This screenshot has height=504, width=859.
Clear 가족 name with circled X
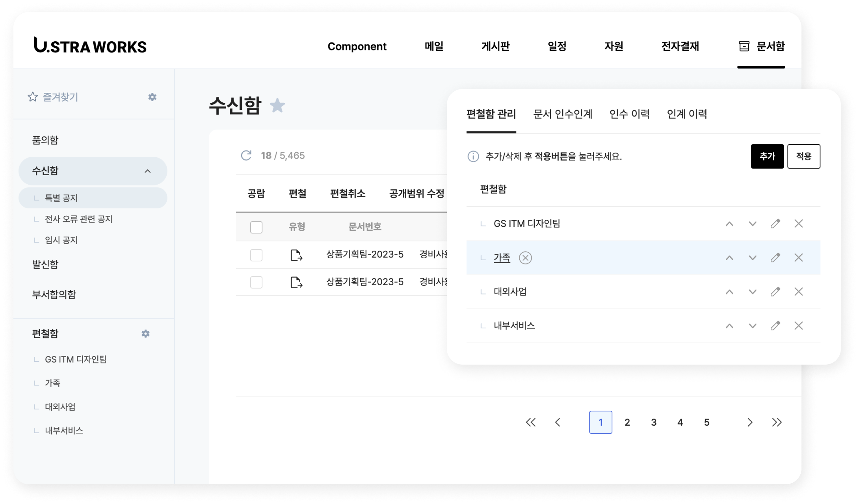tap(525, 258)
